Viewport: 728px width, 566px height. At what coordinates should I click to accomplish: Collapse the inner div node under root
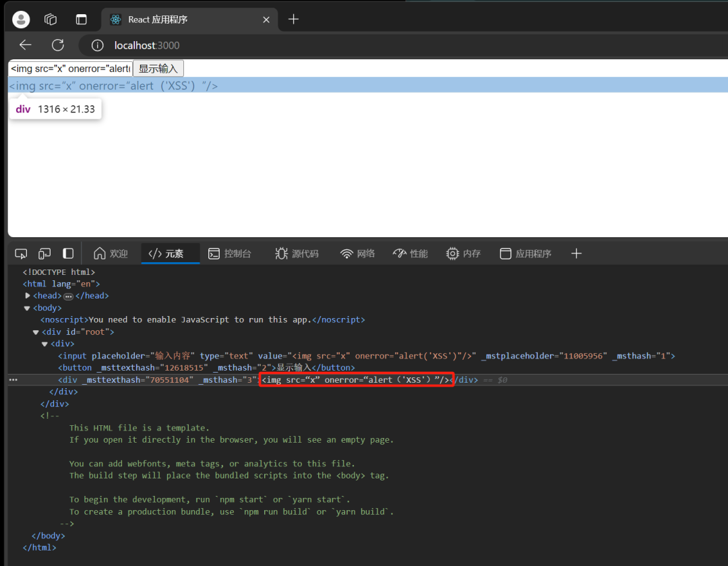[44, 344]
